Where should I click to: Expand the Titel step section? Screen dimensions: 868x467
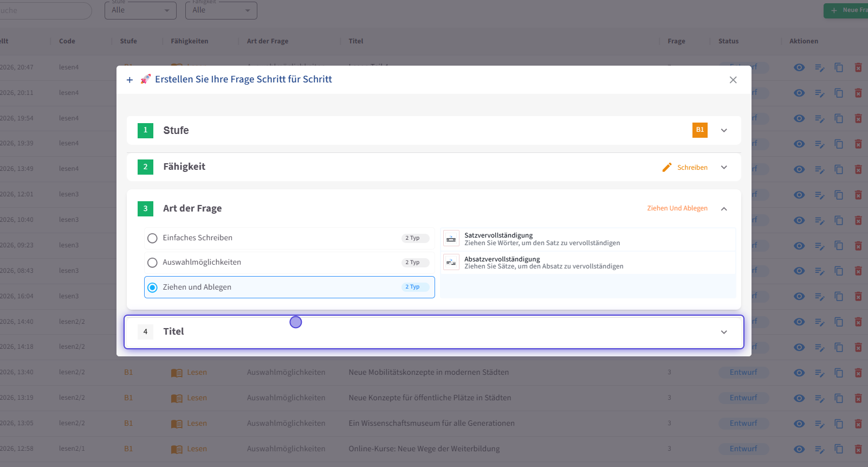pos(724,332)
